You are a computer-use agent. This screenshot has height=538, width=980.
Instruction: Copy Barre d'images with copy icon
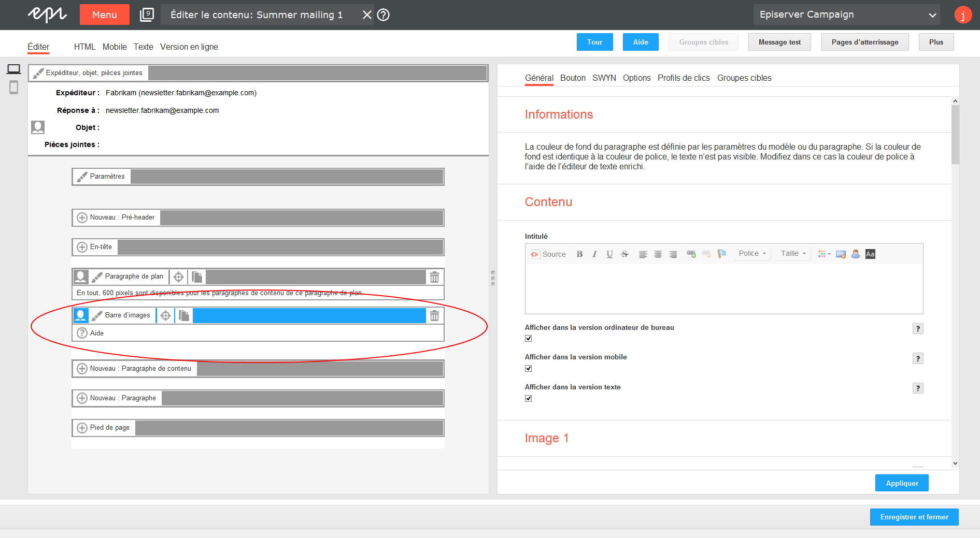pos(184,315)
